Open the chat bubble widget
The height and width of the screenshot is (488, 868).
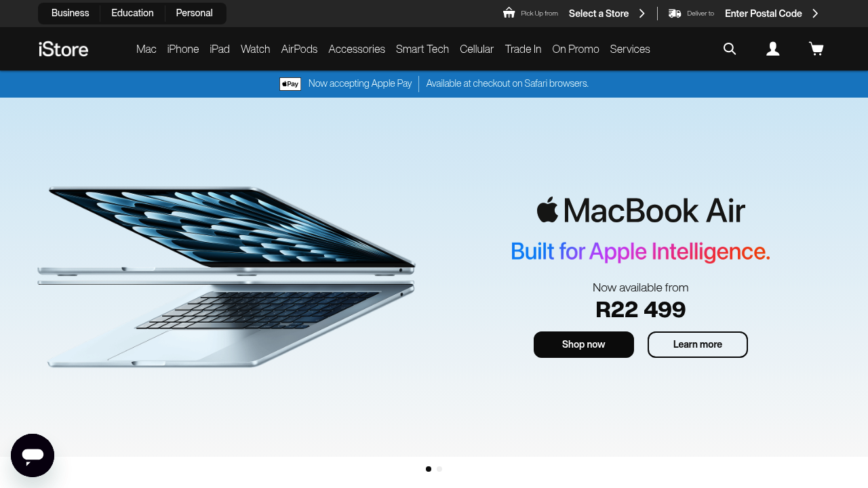point(33,455)
